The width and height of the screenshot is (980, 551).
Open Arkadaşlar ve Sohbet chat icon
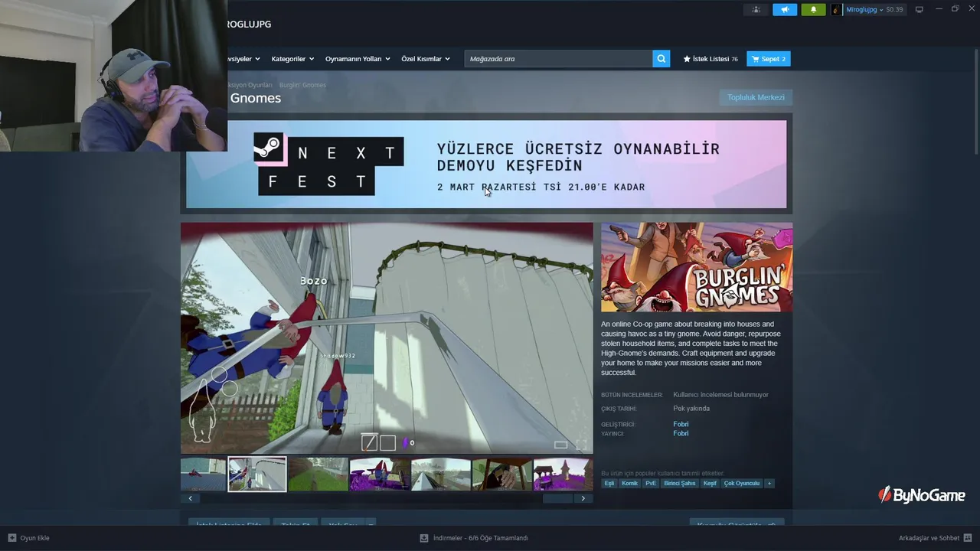coord(968,538)
